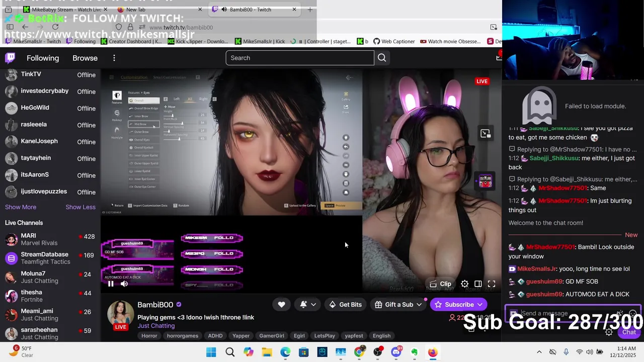Open the Gift a Sub dropdown
644x362 pixels.
[398, 304]
